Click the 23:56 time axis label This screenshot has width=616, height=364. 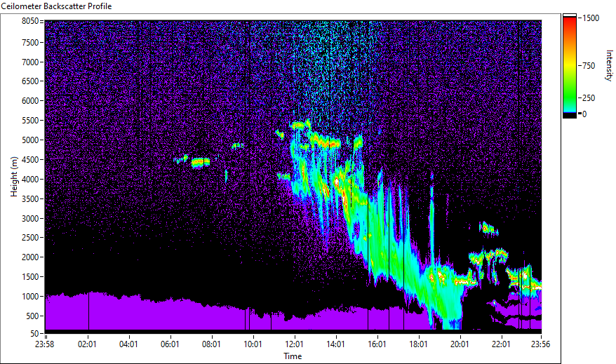(x=540, y=344)
